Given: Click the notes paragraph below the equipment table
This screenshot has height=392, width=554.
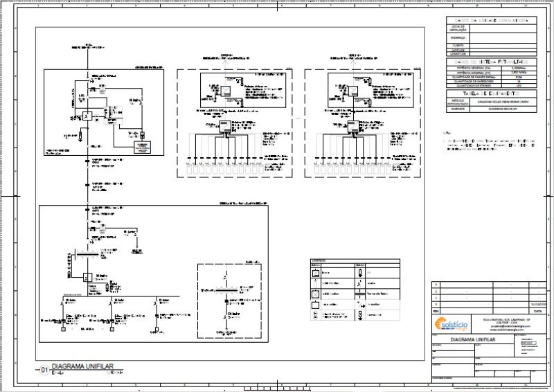Looking at the screenshot, I should point(490,145).
